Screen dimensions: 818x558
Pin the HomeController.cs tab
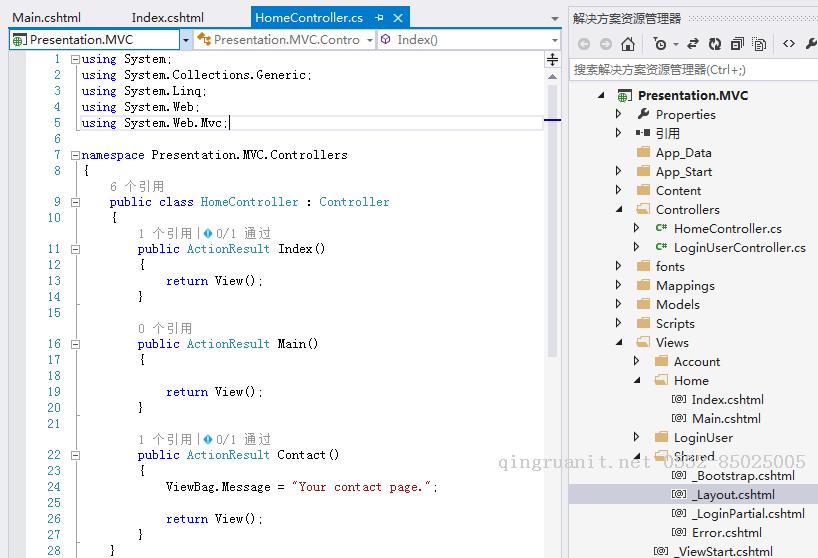380,18
